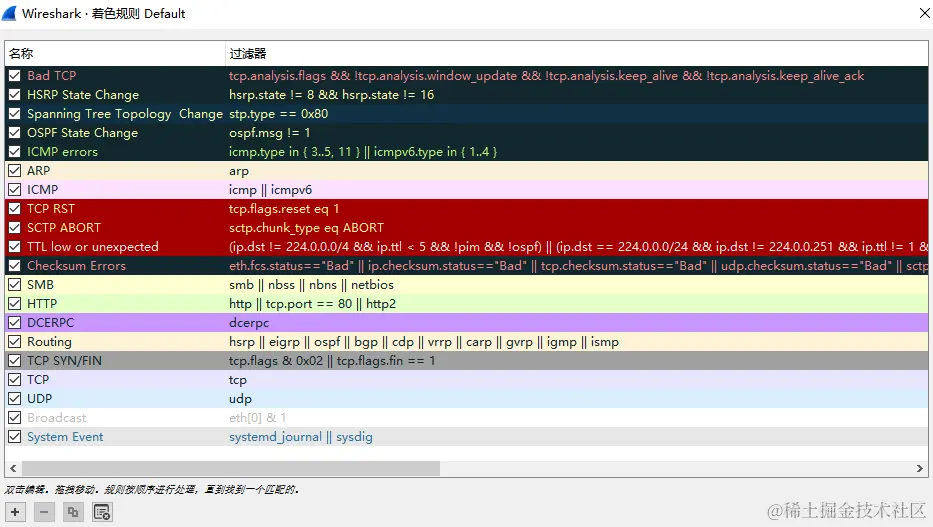
Task: Disable the TCP RST coloring rule
Action: pyautogui.click(x=15, y=209)
